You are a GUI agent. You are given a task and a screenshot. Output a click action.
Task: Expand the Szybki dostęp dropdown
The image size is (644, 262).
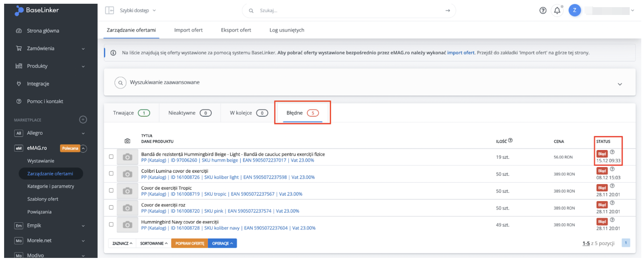(x=138, y=11)
